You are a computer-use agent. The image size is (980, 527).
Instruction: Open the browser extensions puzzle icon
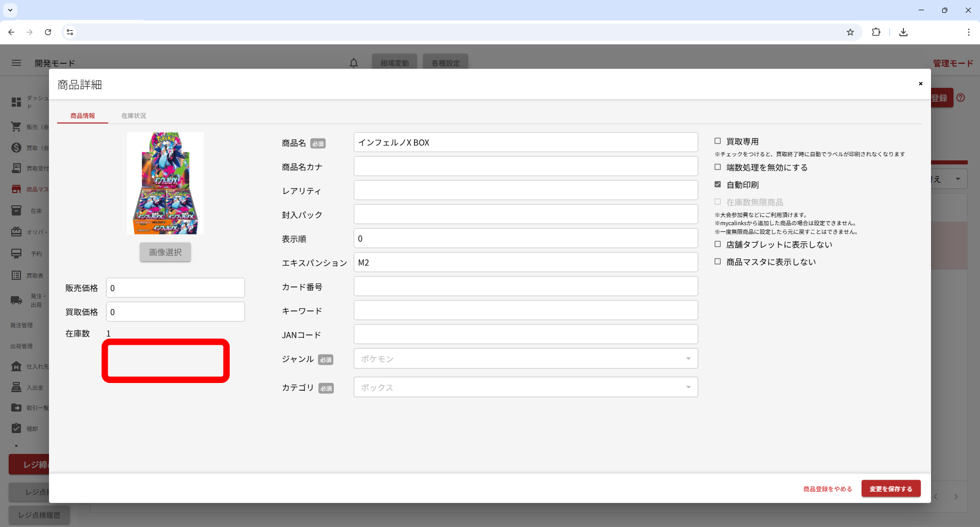pos(876,32)
